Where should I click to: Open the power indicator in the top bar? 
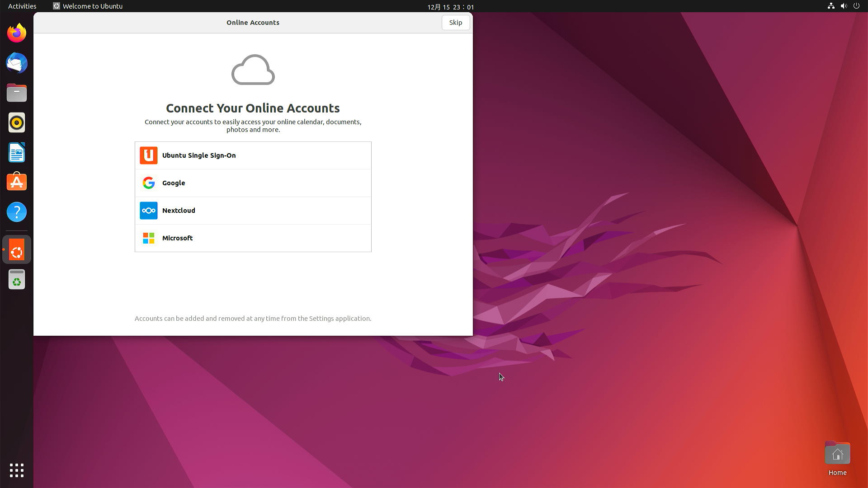pos(857,6)
